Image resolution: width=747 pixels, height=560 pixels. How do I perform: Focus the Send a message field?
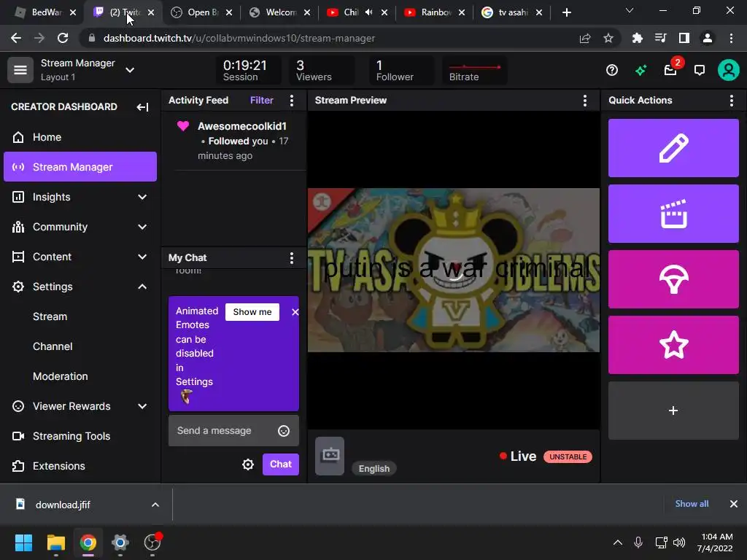point(233,430)
